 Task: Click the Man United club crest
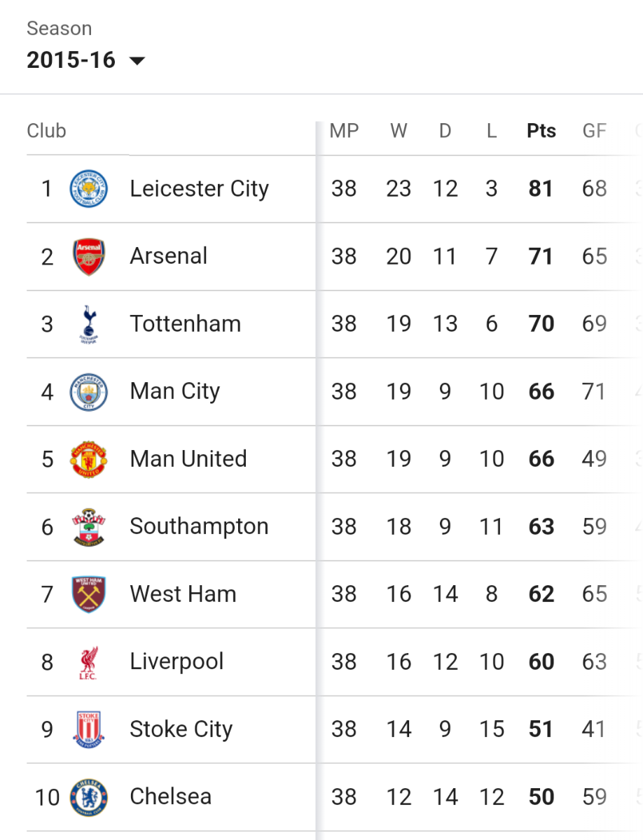88,459
